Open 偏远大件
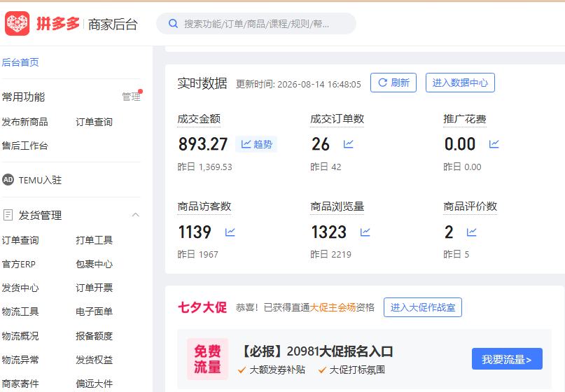Screen dimensions: 565x392 tap(94, 384)
